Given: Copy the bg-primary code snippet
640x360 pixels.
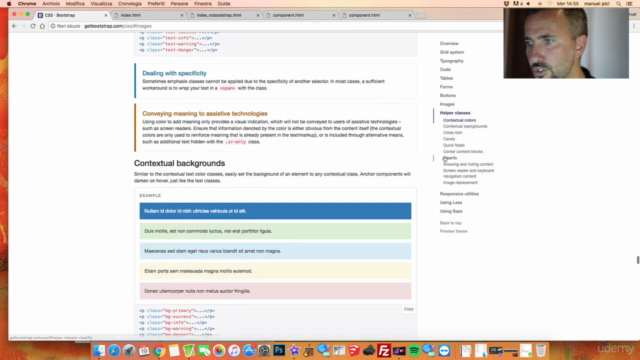Looking at the screenshot, I should click(x=409, y=309).
